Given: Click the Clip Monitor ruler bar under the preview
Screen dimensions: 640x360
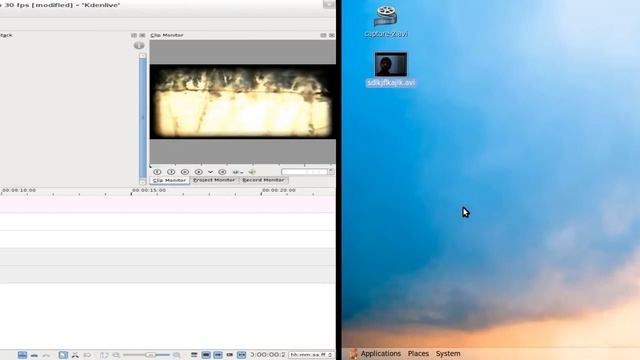Looking at the screenshot, I should pyautogui.click(x=242, y=166).
